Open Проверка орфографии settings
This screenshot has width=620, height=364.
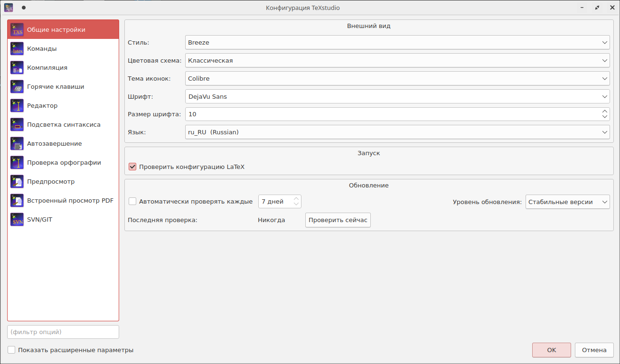coord(63,162)
